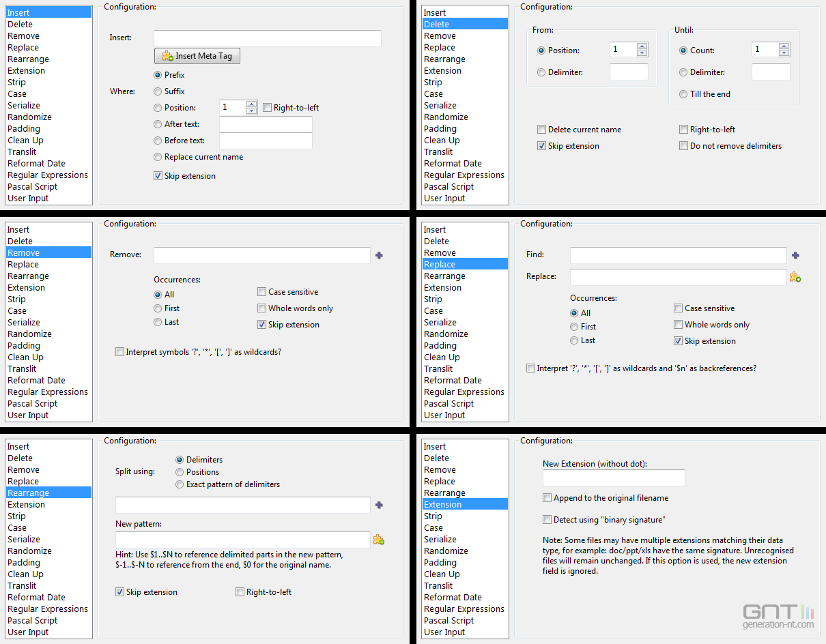This screenshot has height=644, width=826.
Task: Enable the Do not remove delimiters checkbox
Action: coord(683,146)
